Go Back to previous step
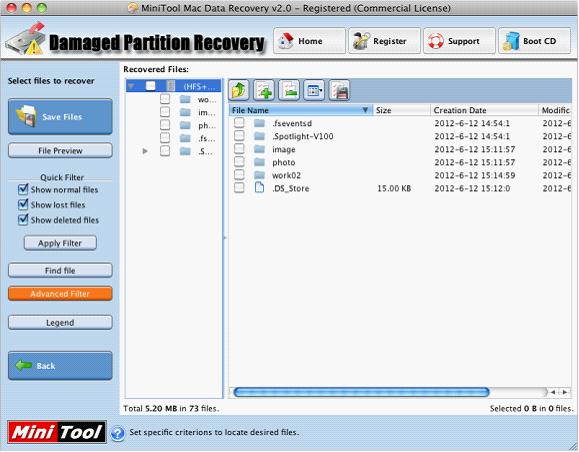The height and width of the screenshot is (452, 579). (60, 366)
